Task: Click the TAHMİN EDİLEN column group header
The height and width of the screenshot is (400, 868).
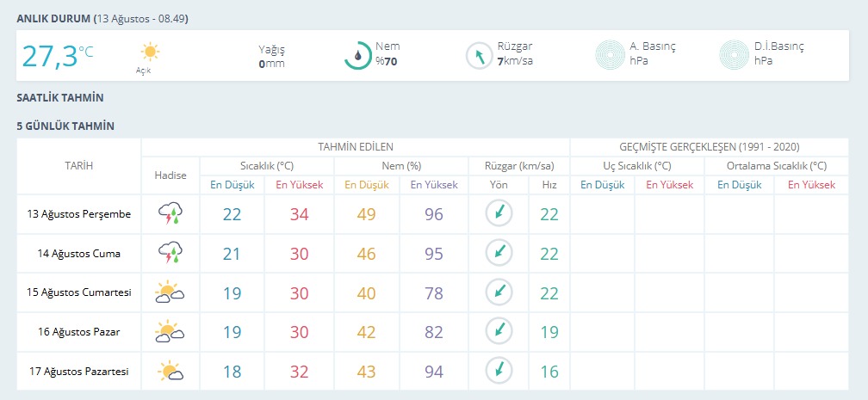Action: tap(356, 147)
